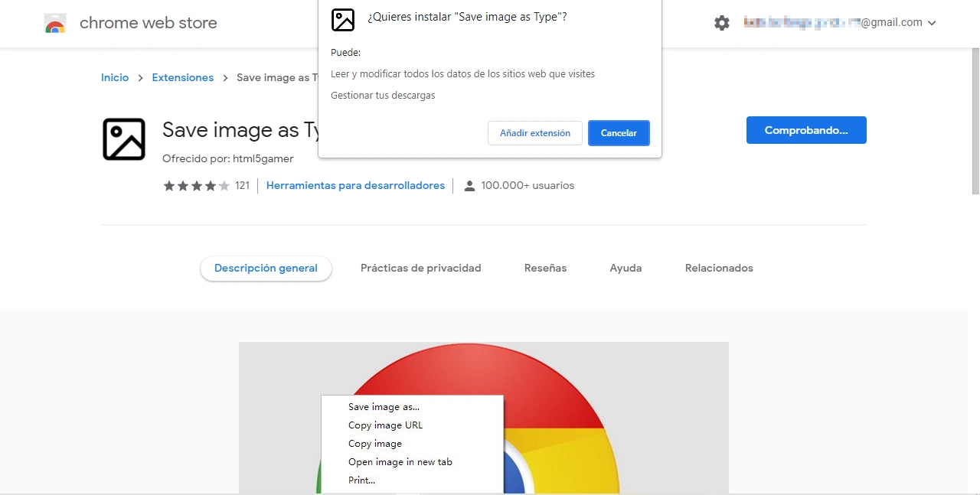
Task: Click the star rating icons
Action: [x=196, y=185]
